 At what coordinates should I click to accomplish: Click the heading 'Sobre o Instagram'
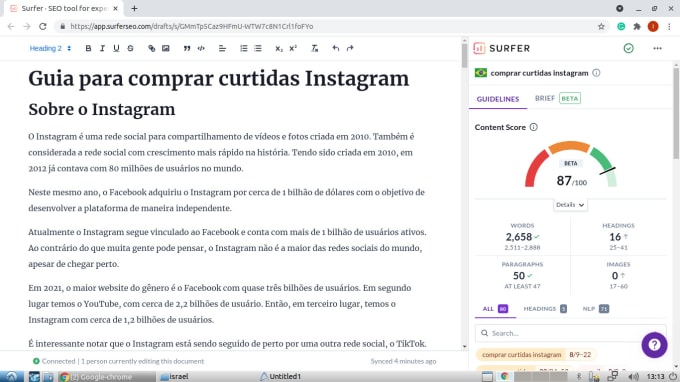point(102,109)
